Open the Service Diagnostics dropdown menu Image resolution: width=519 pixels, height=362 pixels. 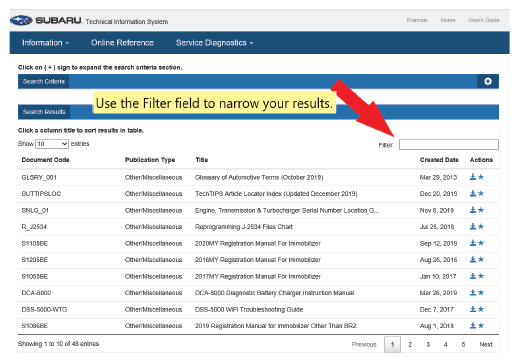pos(215,43)
